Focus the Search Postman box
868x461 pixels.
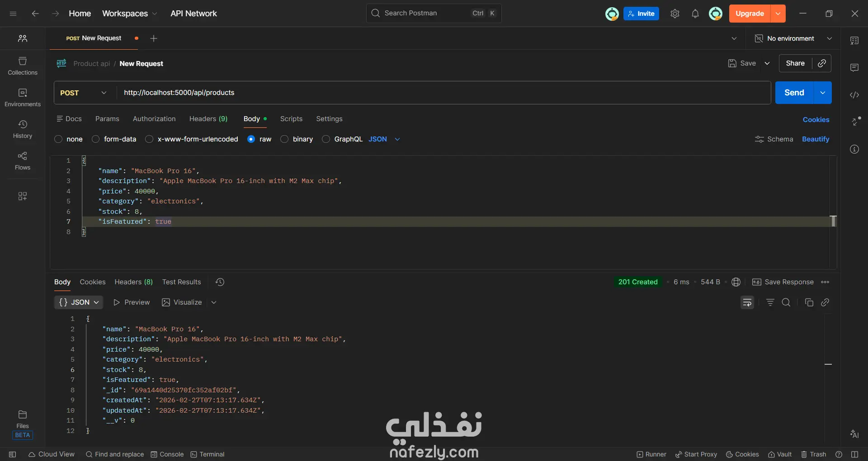pyautogui.click(x=434, y=13)
